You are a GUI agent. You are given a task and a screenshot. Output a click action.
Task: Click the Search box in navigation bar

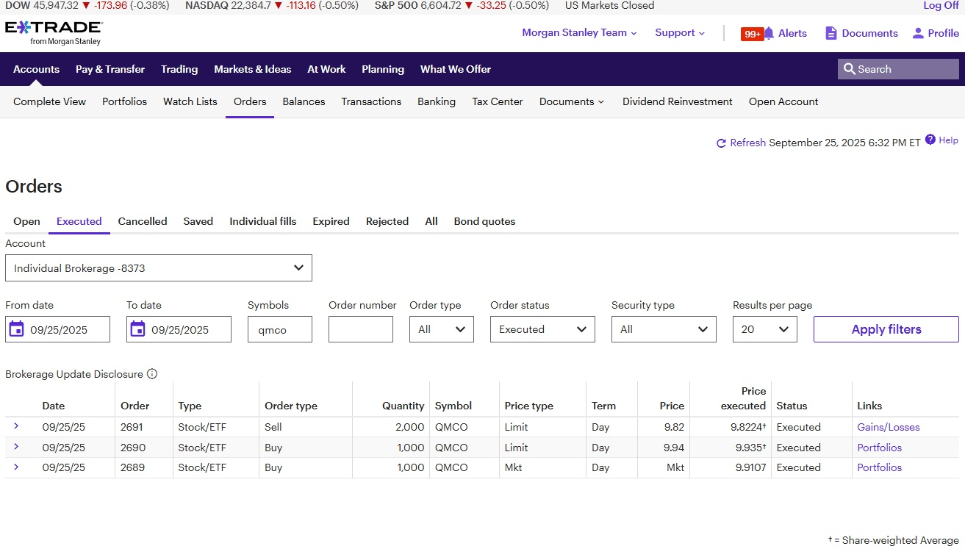coord(898,69)
